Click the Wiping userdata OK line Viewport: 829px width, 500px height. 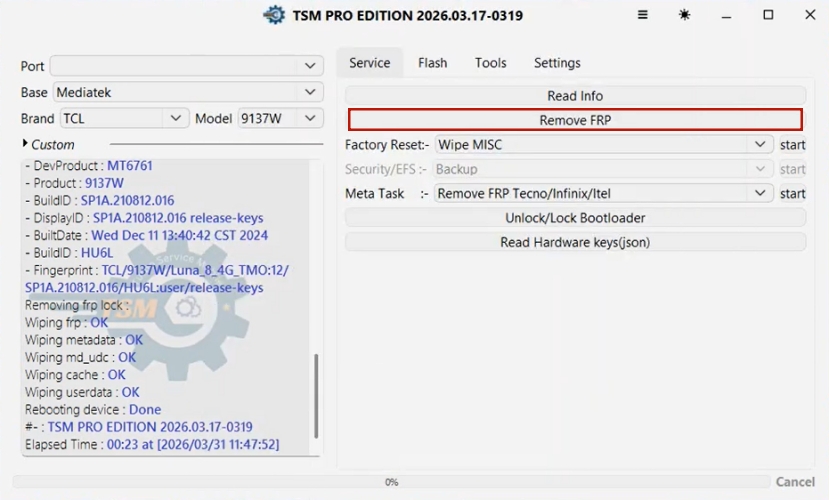pyautogui.click(x=82, y=392)
